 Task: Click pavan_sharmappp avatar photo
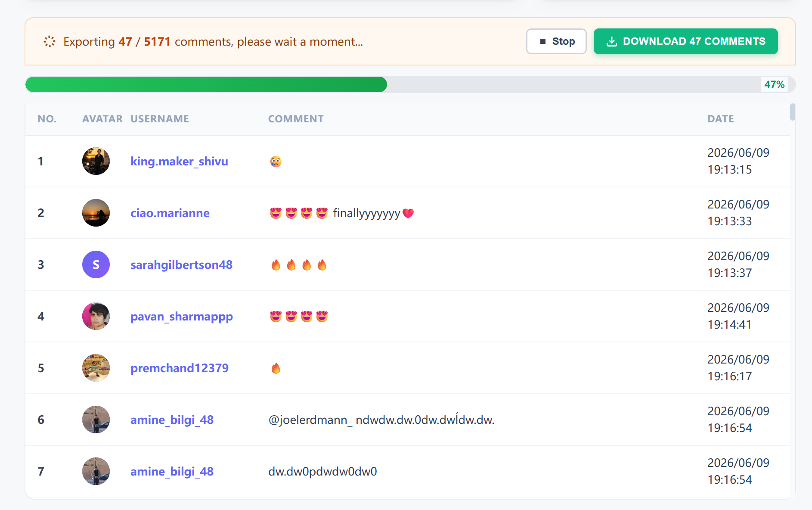pos(96,316)
